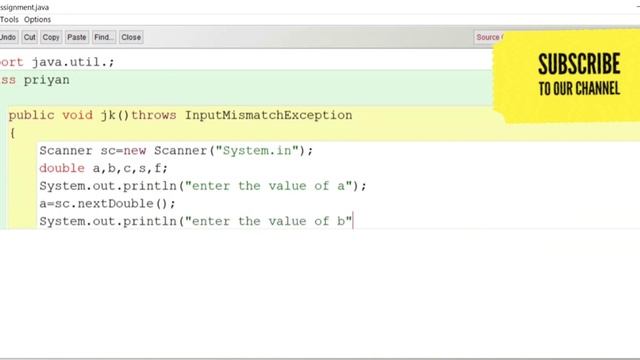640x360 pixels.
Task: Click the class name 'priyan'
Action: pos(47,80)
